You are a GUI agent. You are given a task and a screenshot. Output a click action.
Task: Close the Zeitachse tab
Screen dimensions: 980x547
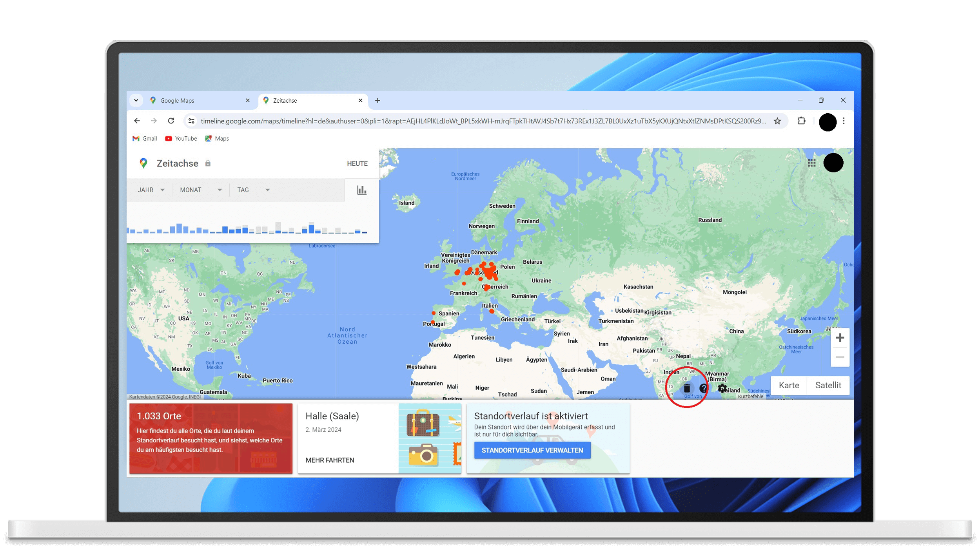pyautogui.click(x=360, y=101)
